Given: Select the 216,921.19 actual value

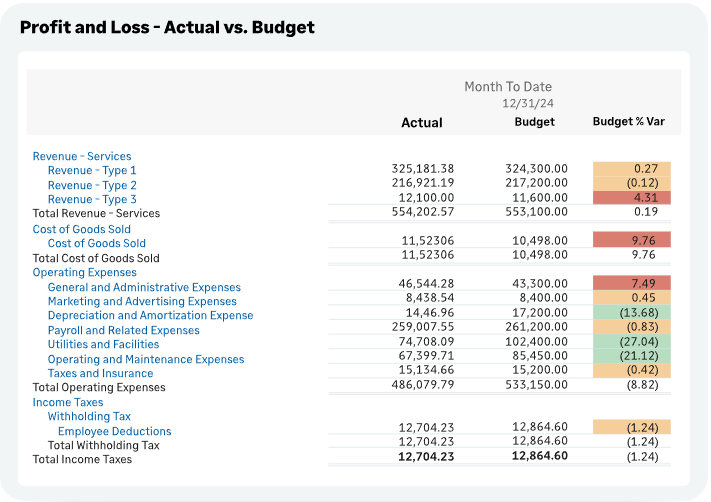Looking at the screenshot, I should pos(423,183).
